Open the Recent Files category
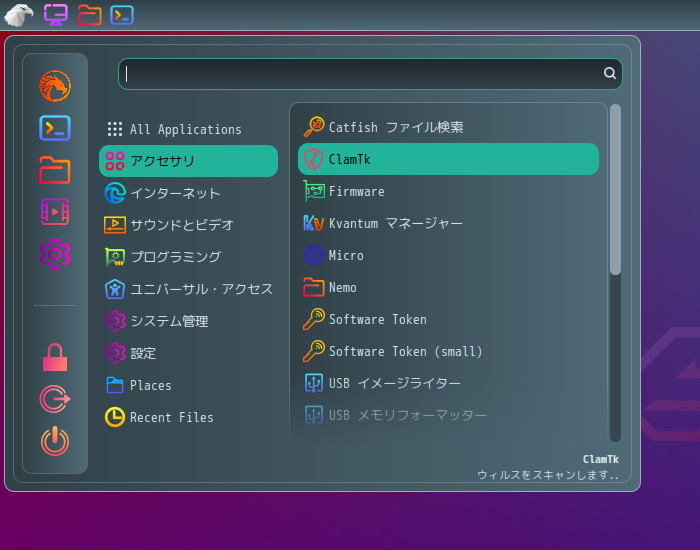 click(188, 417)
